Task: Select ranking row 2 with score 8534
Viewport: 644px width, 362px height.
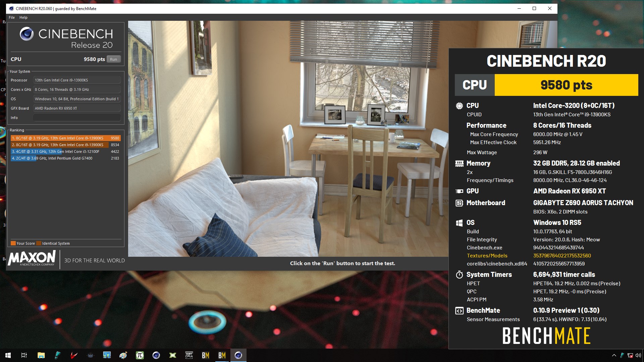Action: coord(65,145)
